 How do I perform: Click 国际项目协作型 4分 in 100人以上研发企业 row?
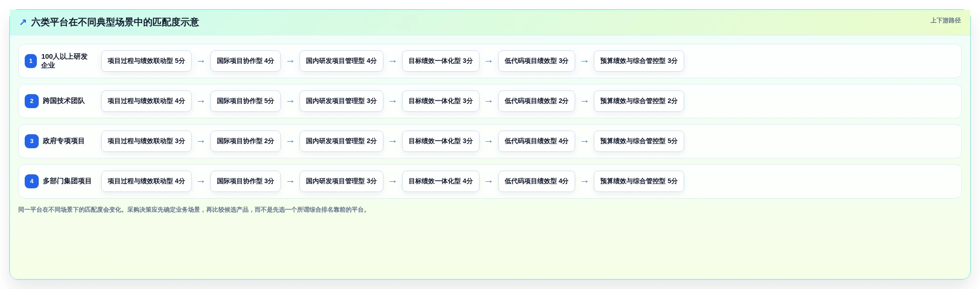click(x=245, y=61)
